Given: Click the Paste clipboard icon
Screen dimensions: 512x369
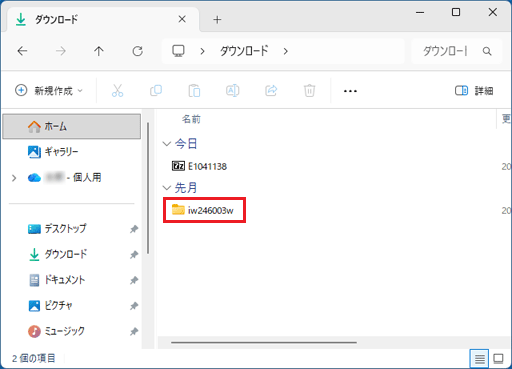Looking at the screenshot, I should (x=194, y=91).
